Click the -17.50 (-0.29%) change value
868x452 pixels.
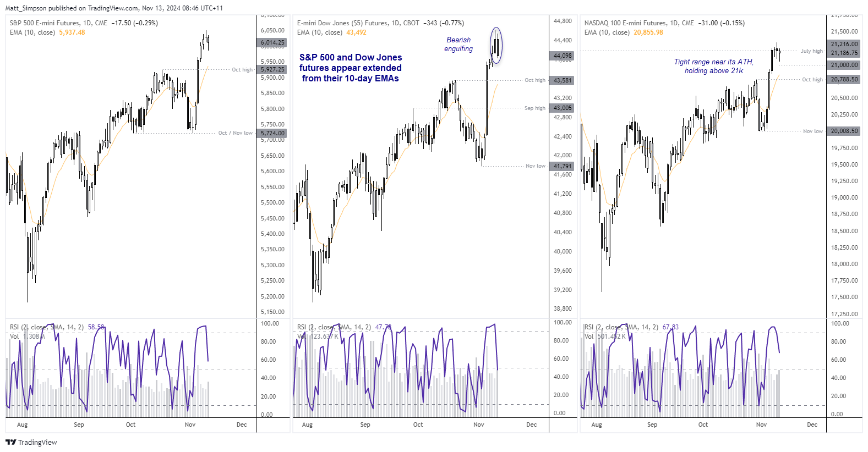click(134, 23)
